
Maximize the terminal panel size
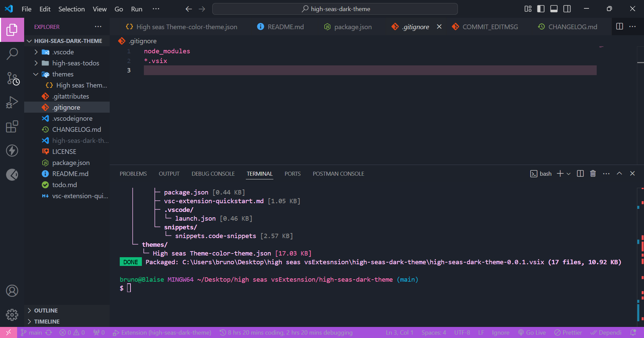pos(619,173)
